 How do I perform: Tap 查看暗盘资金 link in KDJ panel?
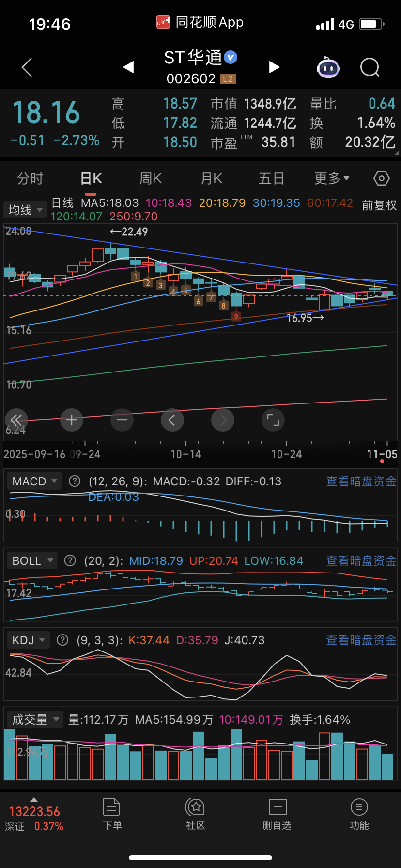(361, 640)
